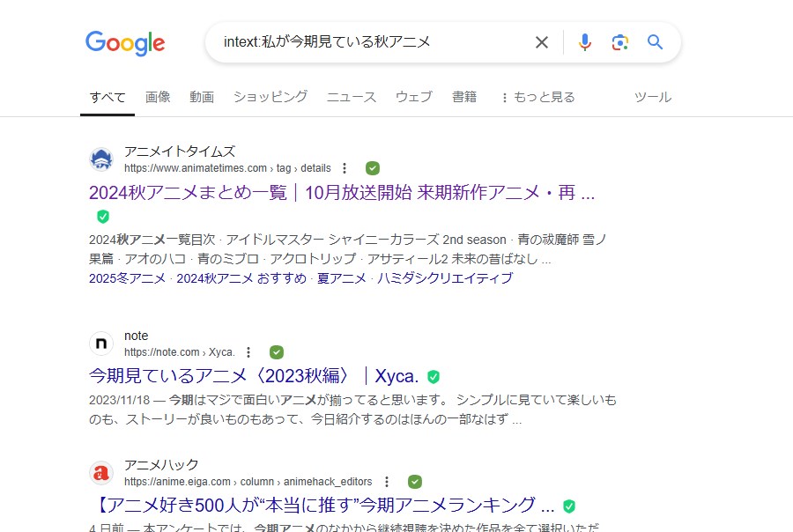793x532 pixels.
Task: Open the アニメイトタイムズ site favicon
Action: pyautogui.click(x=101, y=159)
